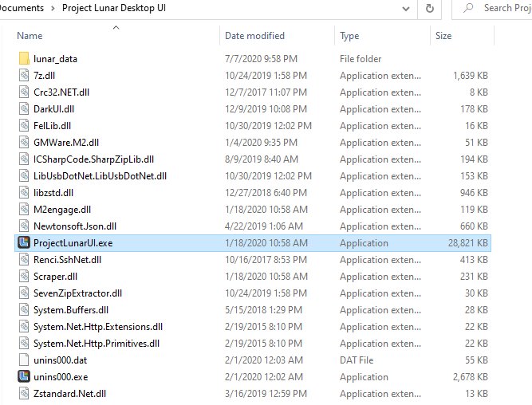Click the Newtonsoft.Json.dll file icon
This screenshot has height=405, width=532.
coord(24,226)
